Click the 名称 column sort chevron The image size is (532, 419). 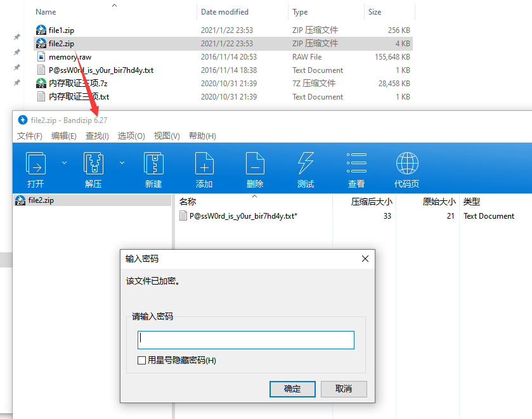tap(254, 195)
